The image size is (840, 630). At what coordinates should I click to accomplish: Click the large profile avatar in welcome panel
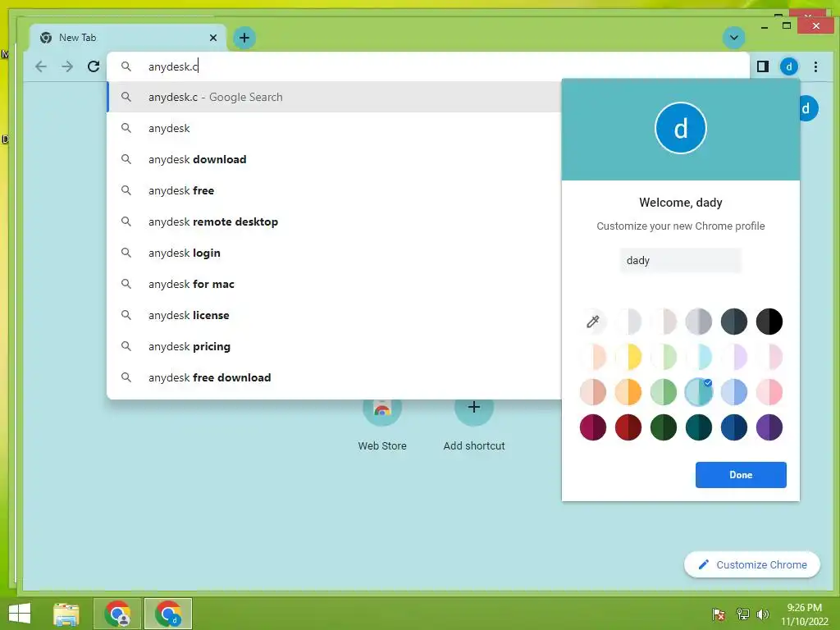pos(680,128)
